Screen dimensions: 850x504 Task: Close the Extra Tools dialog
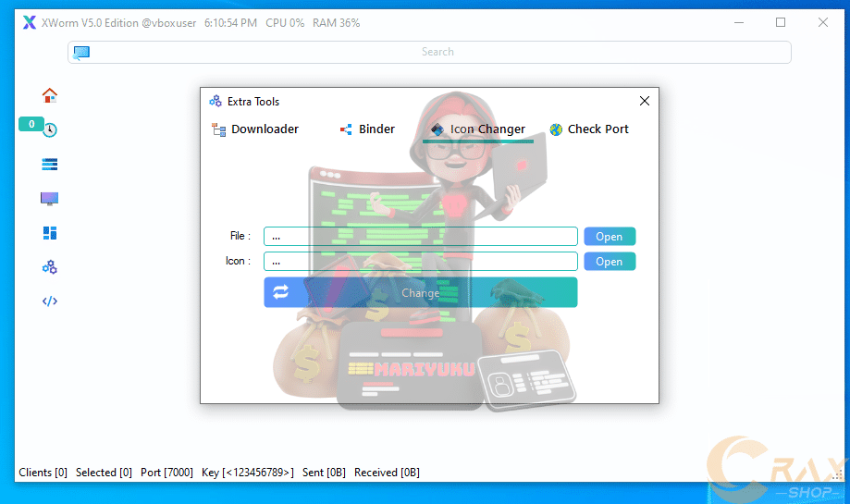645,101
